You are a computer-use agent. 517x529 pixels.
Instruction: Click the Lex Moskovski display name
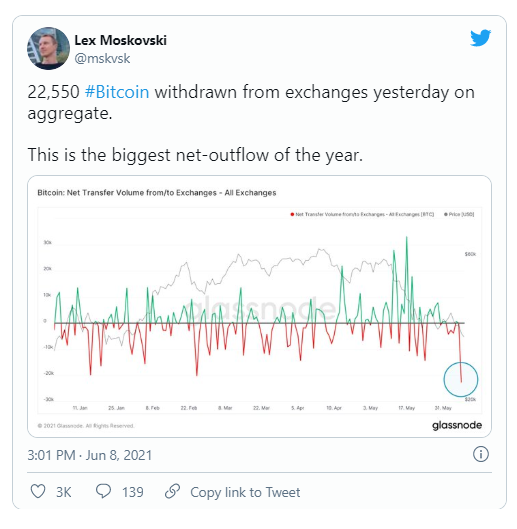(120, 40)
